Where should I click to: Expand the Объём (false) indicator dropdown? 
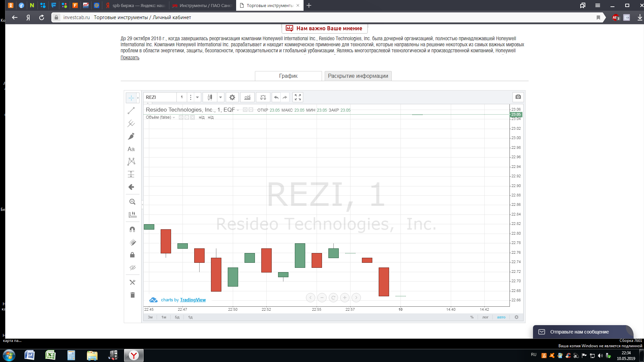174,118
